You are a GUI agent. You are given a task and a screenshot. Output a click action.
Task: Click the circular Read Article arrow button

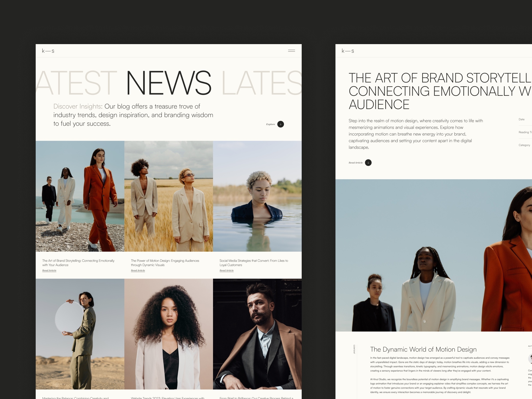click(x=368, y=163)
